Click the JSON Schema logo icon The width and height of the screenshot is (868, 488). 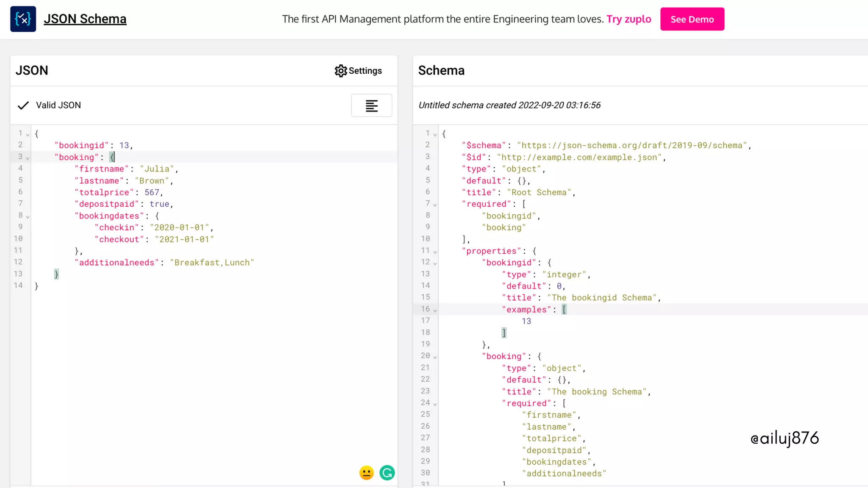[23, 19]
